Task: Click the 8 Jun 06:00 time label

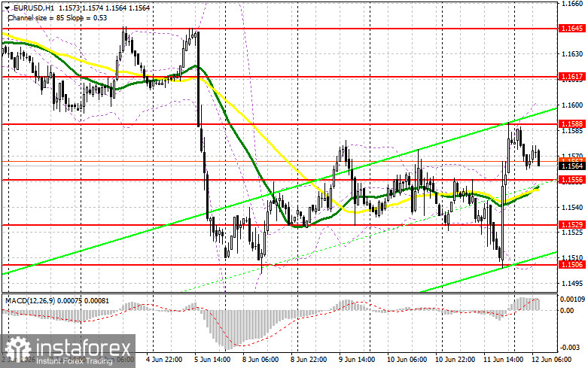Action: [x=260, y=360]
